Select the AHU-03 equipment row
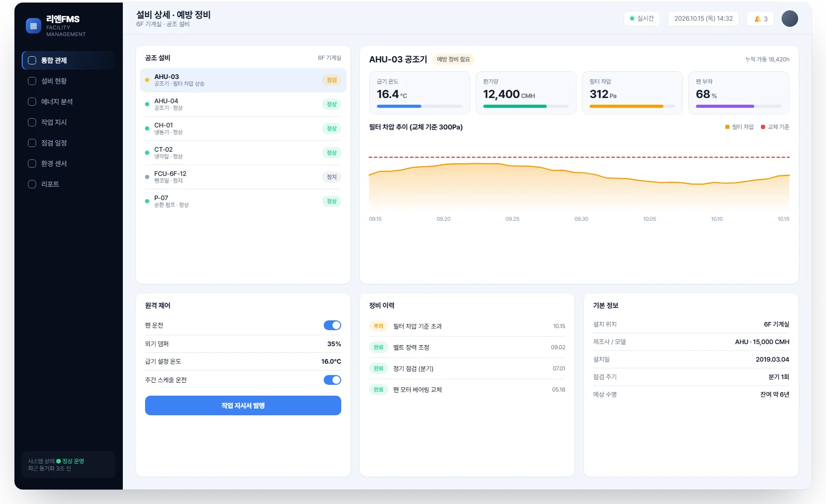This screenshot has width=826, height=504. (243, 80)
